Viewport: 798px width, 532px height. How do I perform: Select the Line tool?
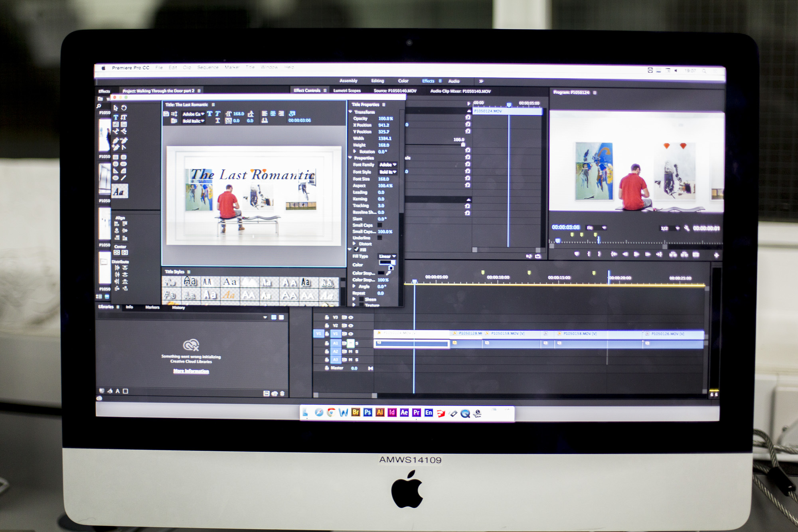click(124, 178)
